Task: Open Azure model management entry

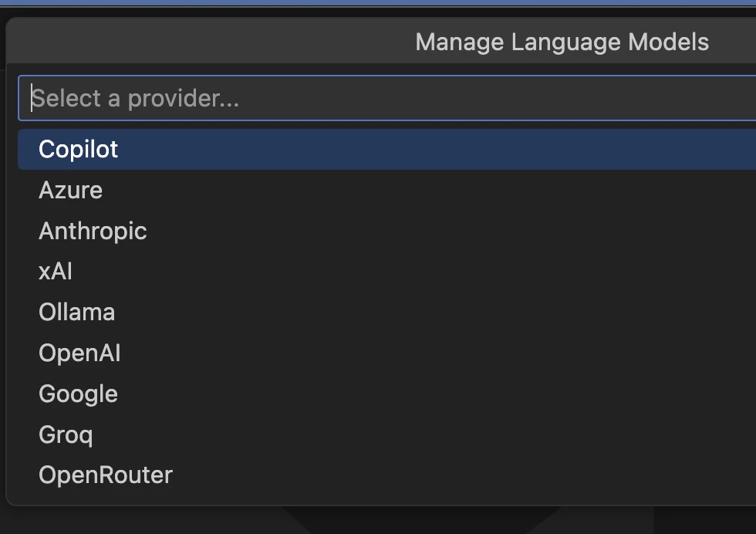Action: coord(71,190)
